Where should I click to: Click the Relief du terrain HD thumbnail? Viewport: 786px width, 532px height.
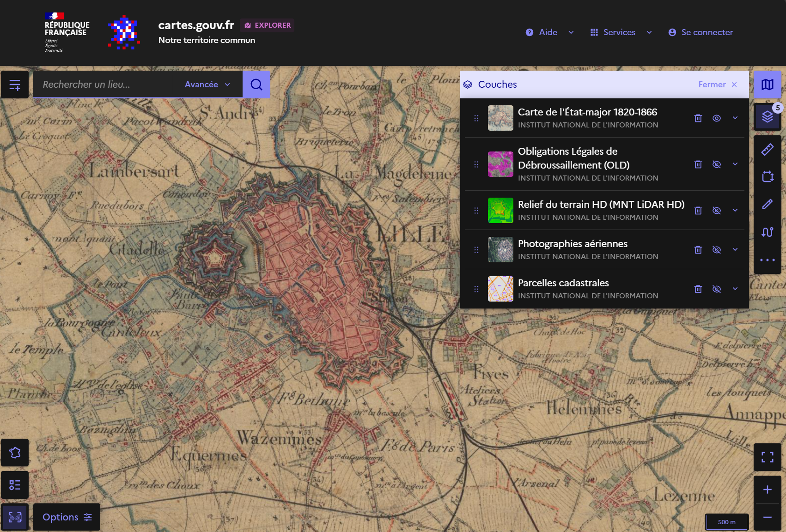500,211
